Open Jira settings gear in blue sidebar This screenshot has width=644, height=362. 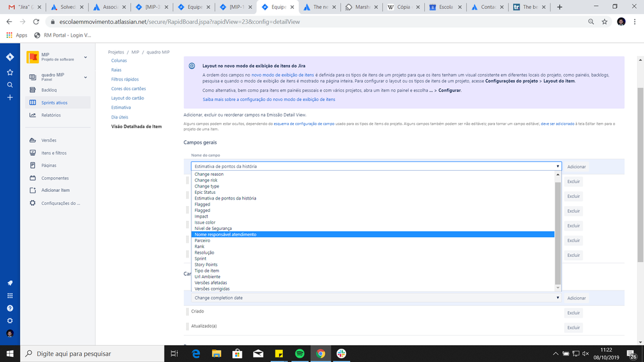pyautogui.click(x=10, y=321)
